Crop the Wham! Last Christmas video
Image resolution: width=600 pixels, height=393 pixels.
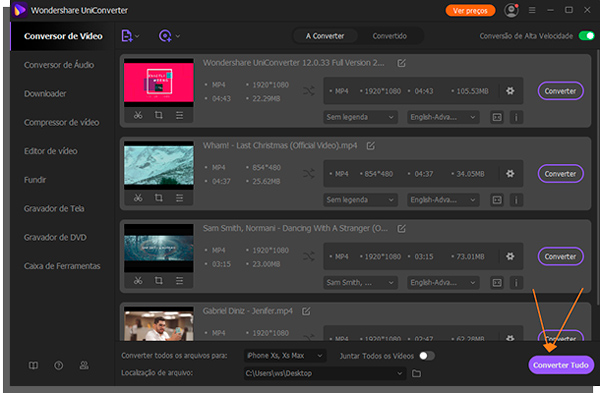(158, 198)
